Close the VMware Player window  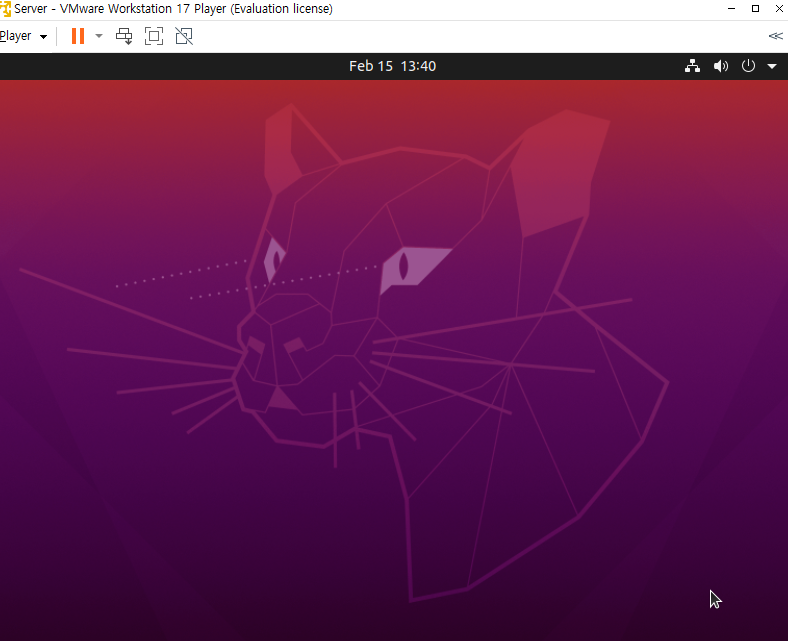point(779,9)
